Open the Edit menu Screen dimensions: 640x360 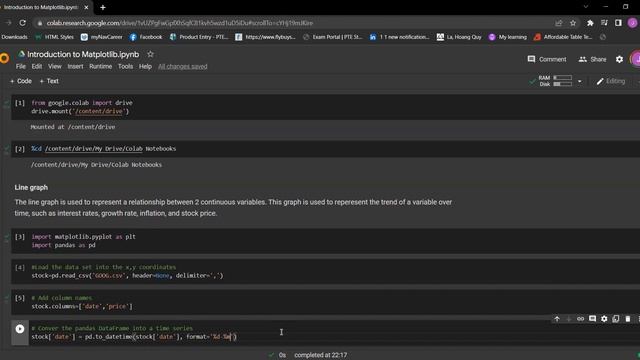click(x=37, y=67)
